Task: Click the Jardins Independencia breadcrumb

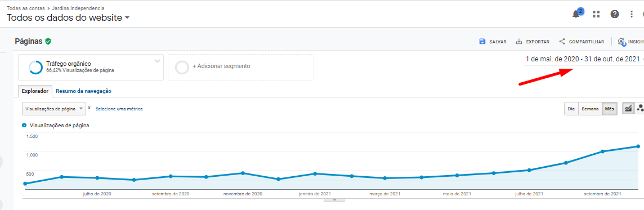Action: point(78,8)
